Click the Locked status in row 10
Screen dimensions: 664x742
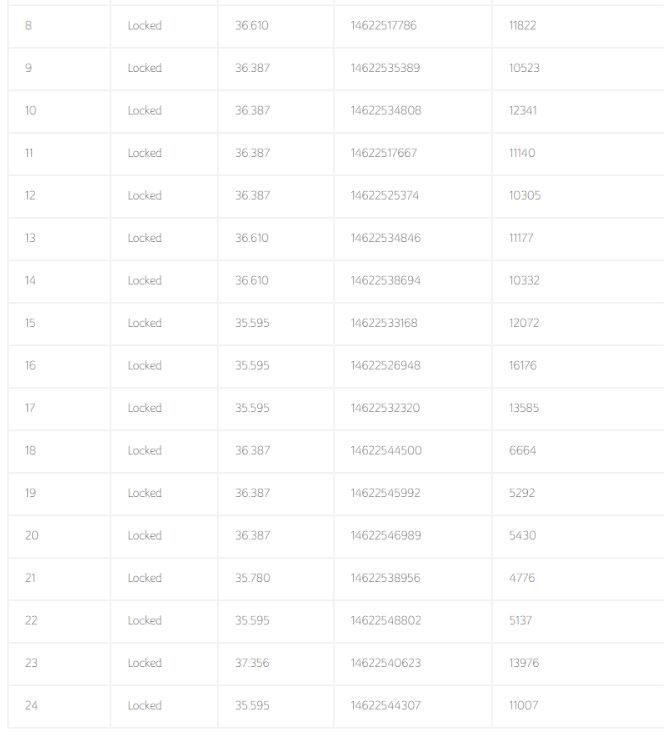coord(144,111)
